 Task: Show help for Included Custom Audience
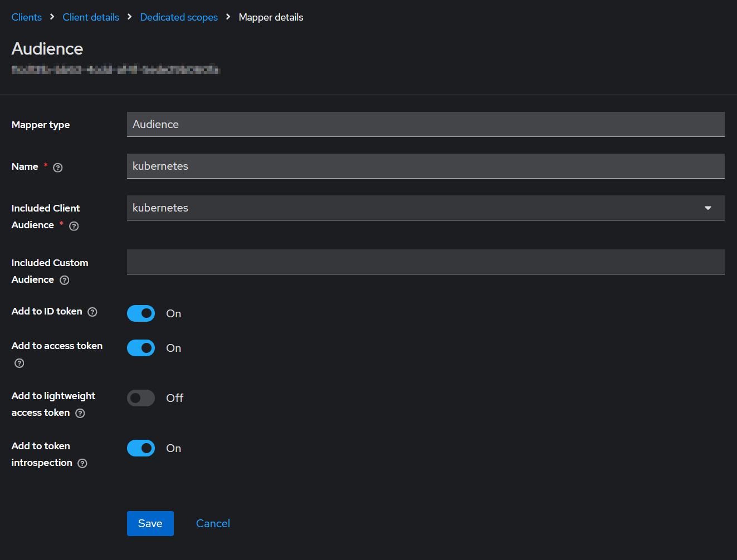click(x=65, y=280)
